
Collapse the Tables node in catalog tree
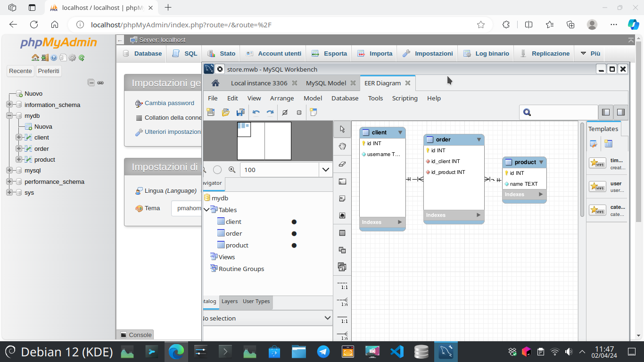tap(206, 210)
